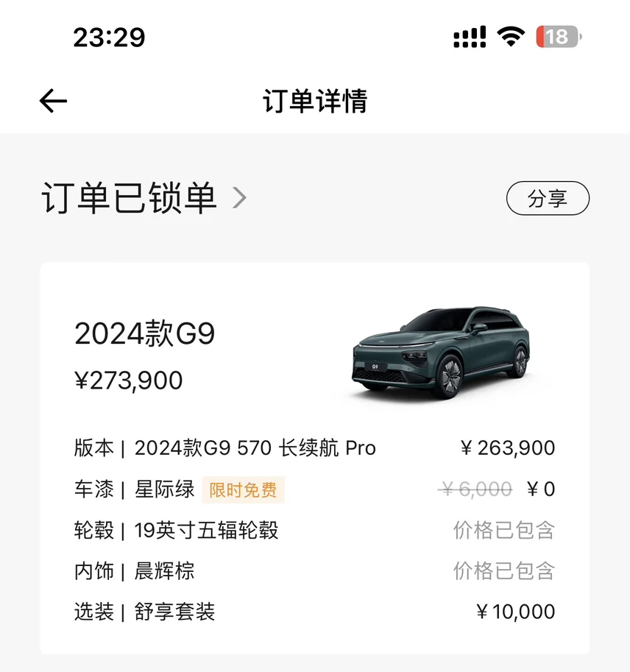Screen dimensions: 630x672
Task: Tap the battery indicator icon
Action: pos(558,36)
